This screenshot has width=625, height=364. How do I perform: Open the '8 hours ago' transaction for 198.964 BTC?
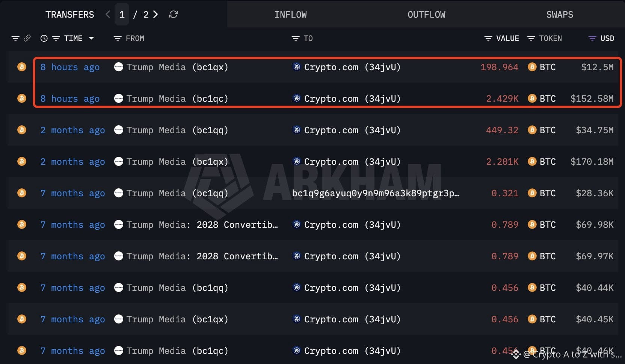click(70, 67)
